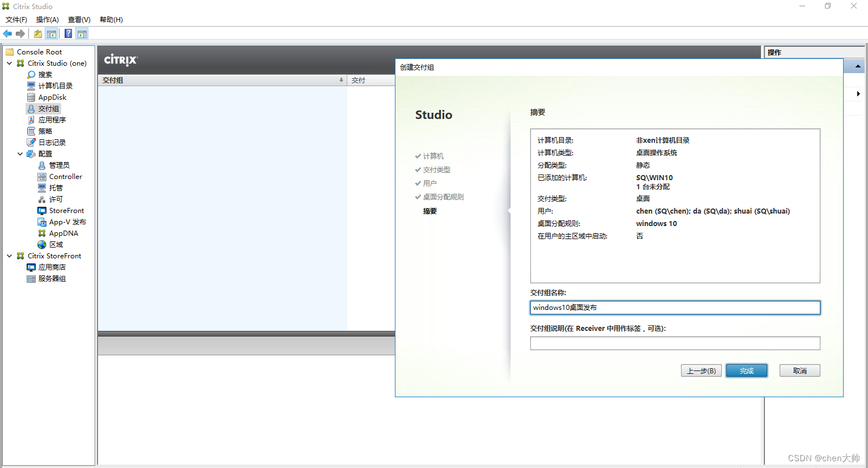Select the 策略 icon in tree
Viewport: 868px width, 468px height.
coord(31,131)
